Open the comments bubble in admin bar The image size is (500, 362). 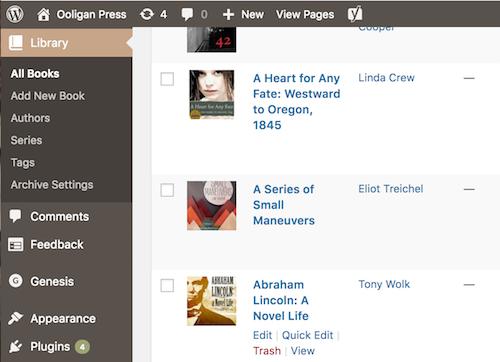coord(187,15)
